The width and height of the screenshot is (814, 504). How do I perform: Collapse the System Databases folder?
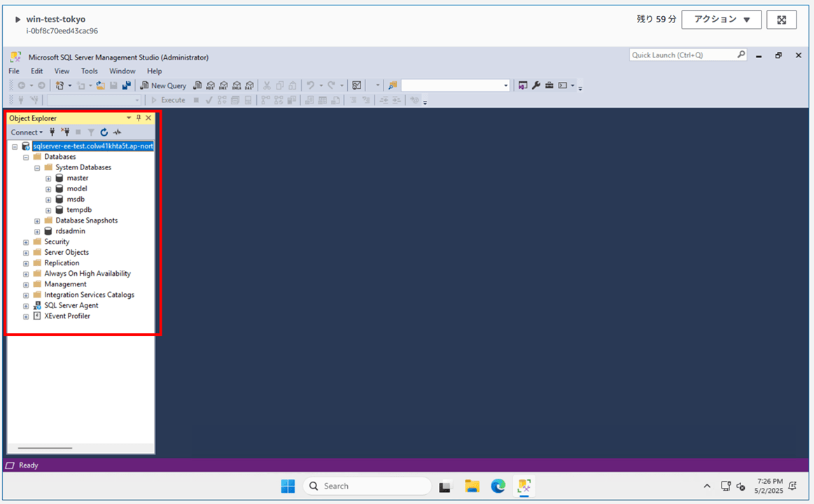(37, 168)
